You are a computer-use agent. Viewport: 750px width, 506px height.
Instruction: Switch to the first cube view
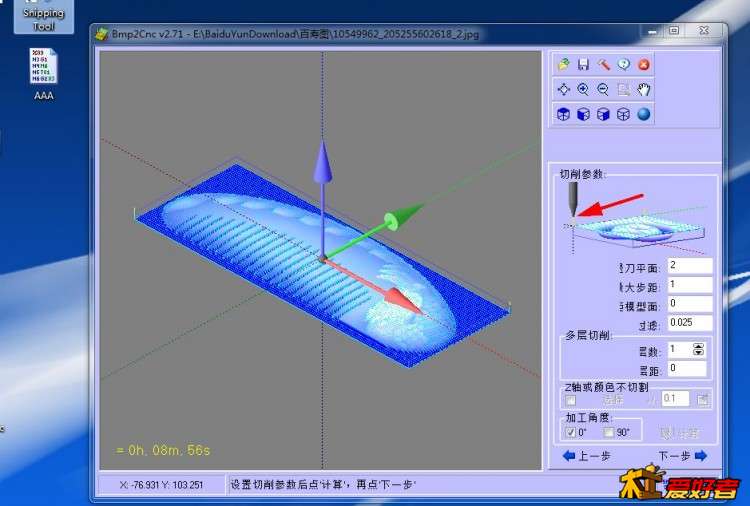coord(564,114)
